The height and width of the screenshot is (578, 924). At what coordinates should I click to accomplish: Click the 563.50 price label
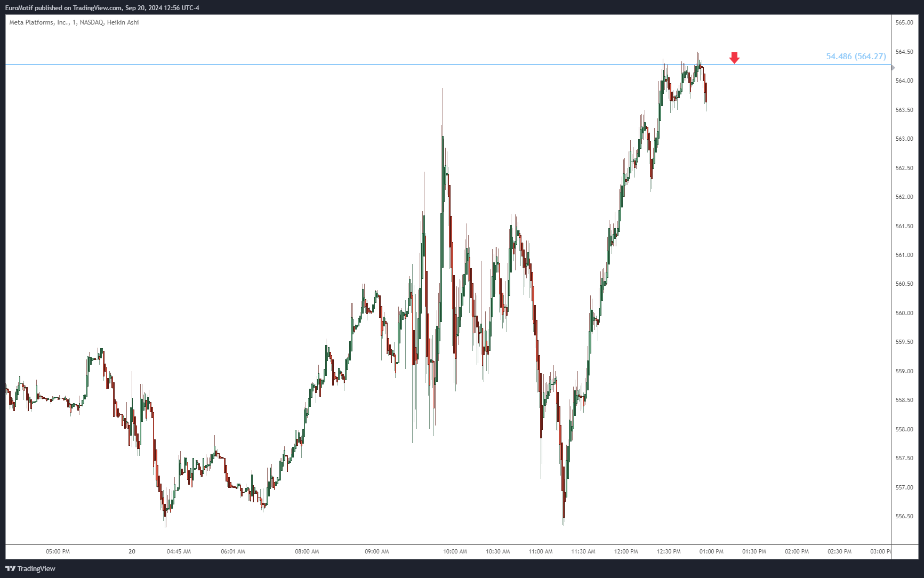point(904,110)
